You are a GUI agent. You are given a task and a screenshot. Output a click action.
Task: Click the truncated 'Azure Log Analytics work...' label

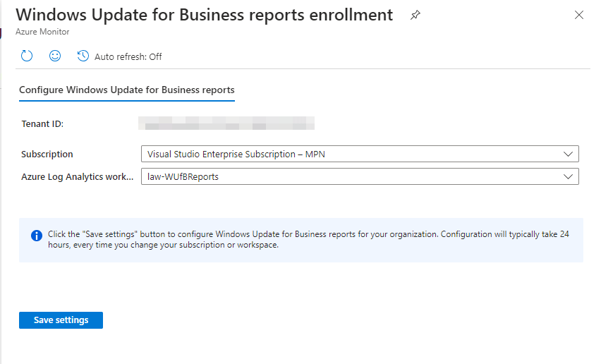[x=78, y=176]
